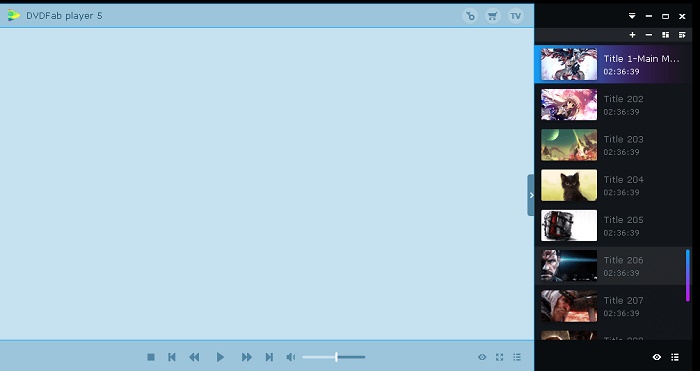Enter fullscreen mode icon
The width and height of the screenshot is (700, 371).
pos(500,357)
